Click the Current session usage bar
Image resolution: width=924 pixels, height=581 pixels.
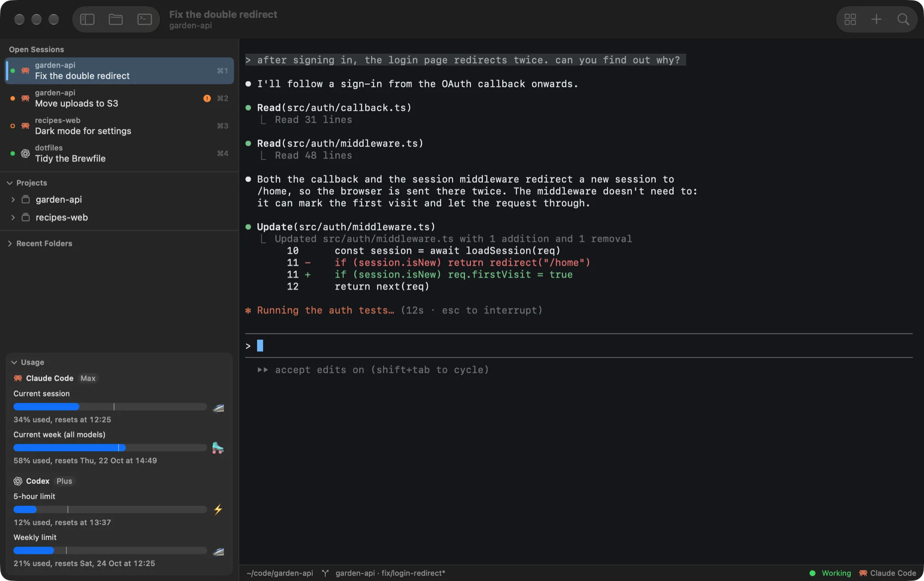coord(110,406)
